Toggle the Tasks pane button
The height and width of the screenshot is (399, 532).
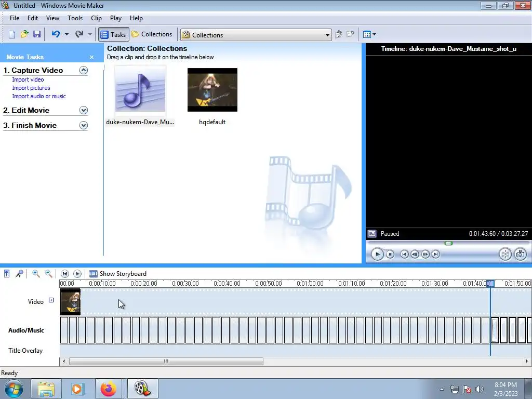114,34
